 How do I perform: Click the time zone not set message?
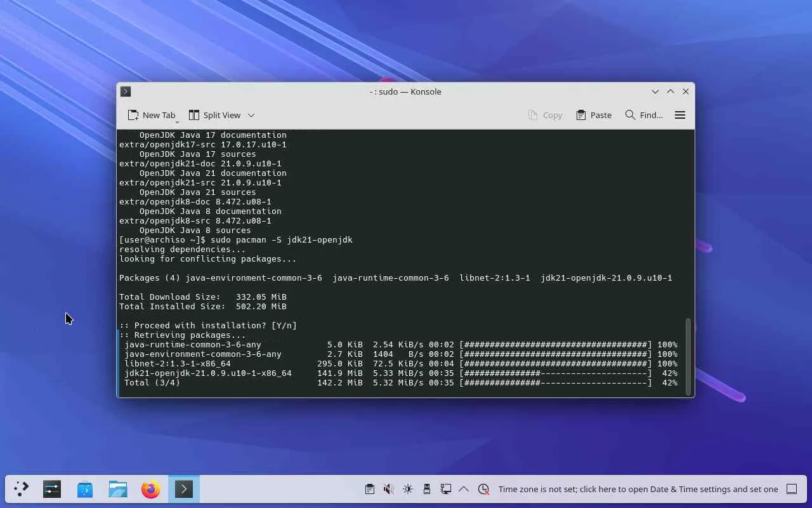[638, 489]
